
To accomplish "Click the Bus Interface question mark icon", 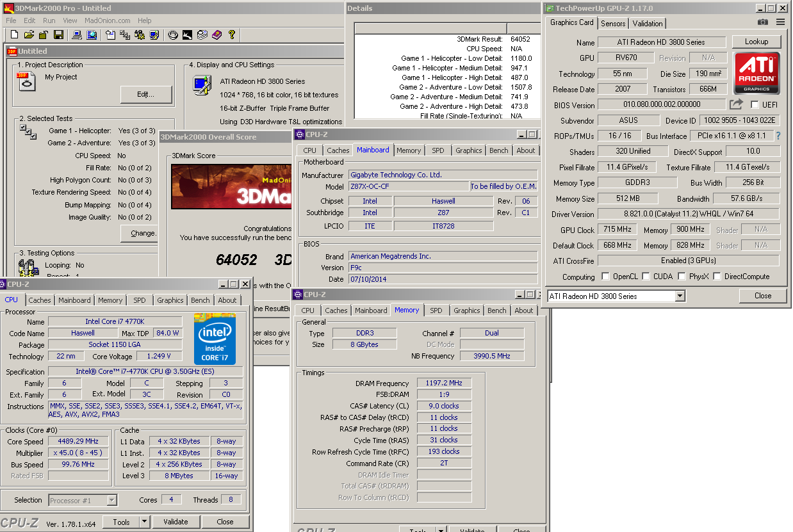I will pyautogui.click(x=778, y=136).
